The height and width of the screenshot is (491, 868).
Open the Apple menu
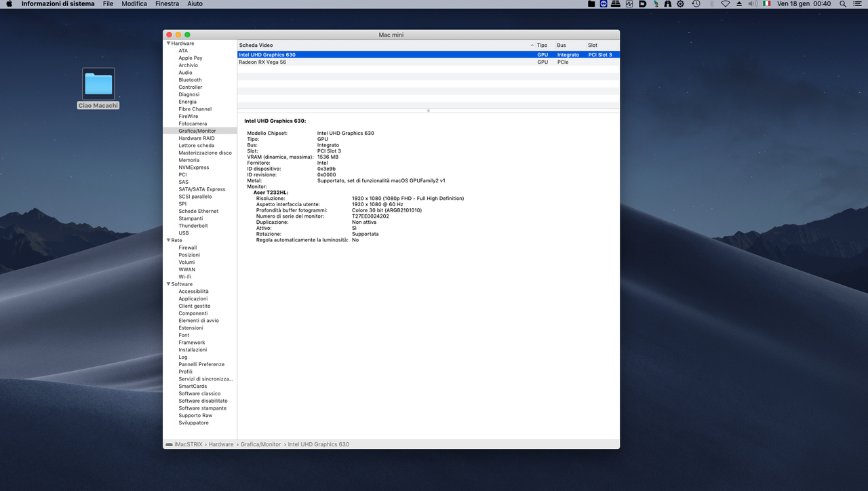(9, 4)
